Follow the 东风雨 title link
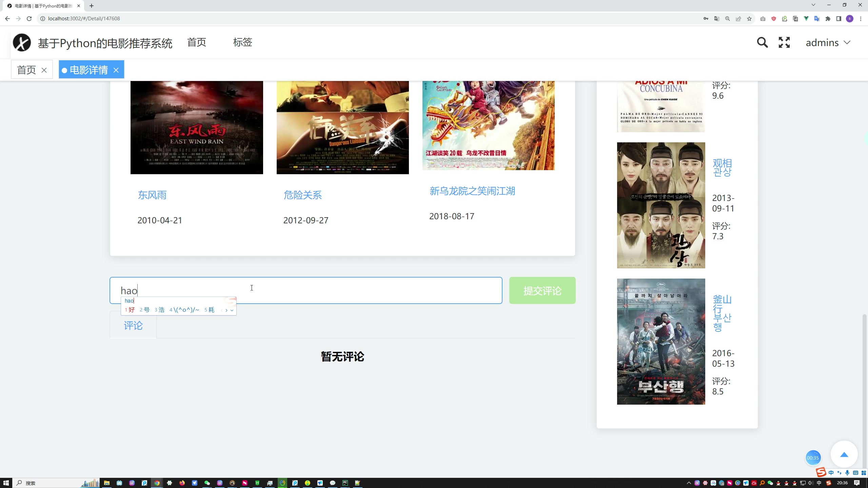This screenshot has width=868, height=488. 152,195
